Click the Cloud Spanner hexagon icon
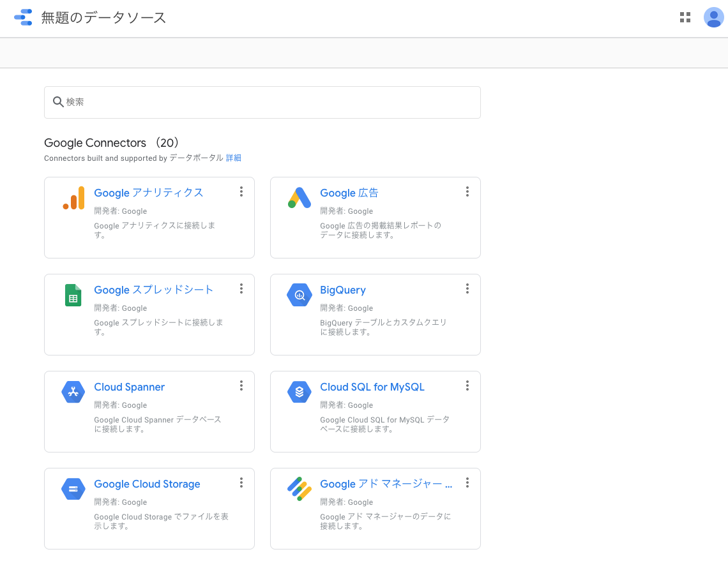The height and width of the screenshot is (561, 728). [73, 392]
